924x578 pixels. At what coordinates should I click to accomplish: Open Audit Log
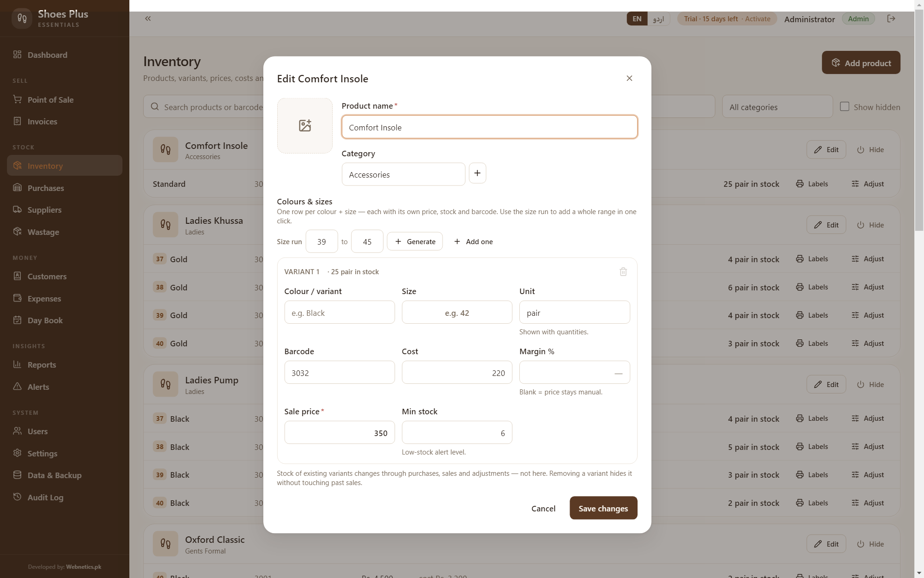coord(65,497)
